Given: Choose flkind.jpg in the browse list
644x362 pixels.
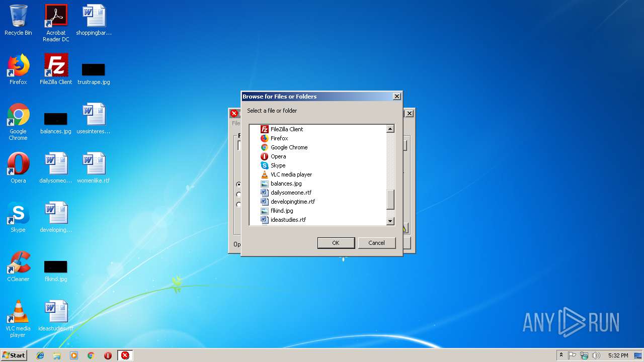Looking at the screenshot, I should point(277,211).
